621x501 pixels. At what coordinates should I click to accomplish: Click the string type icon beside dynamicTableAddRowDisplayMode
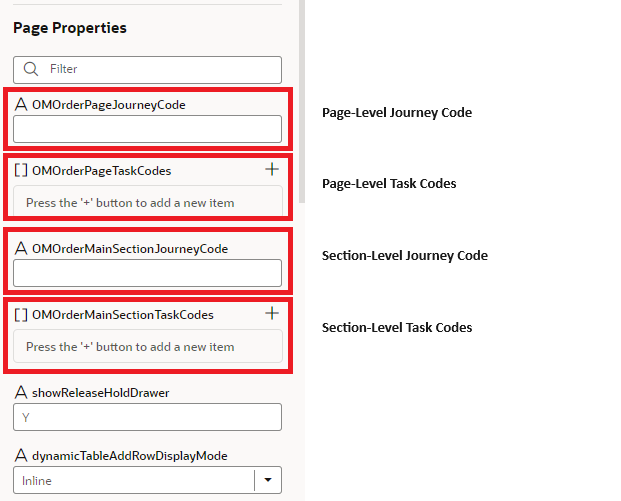(21, 455)
